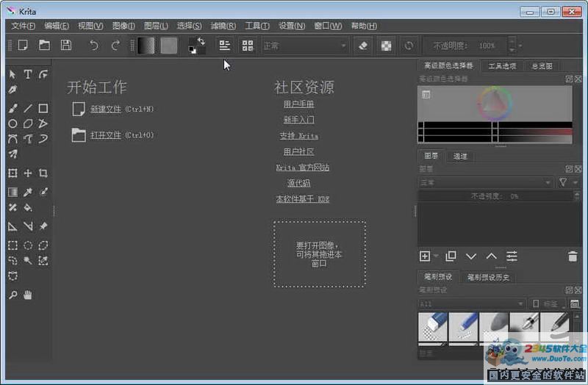Expand the add layer dropdown arrow
The width and height of the screenshot is (588, 385).
[x=436, y=256]
